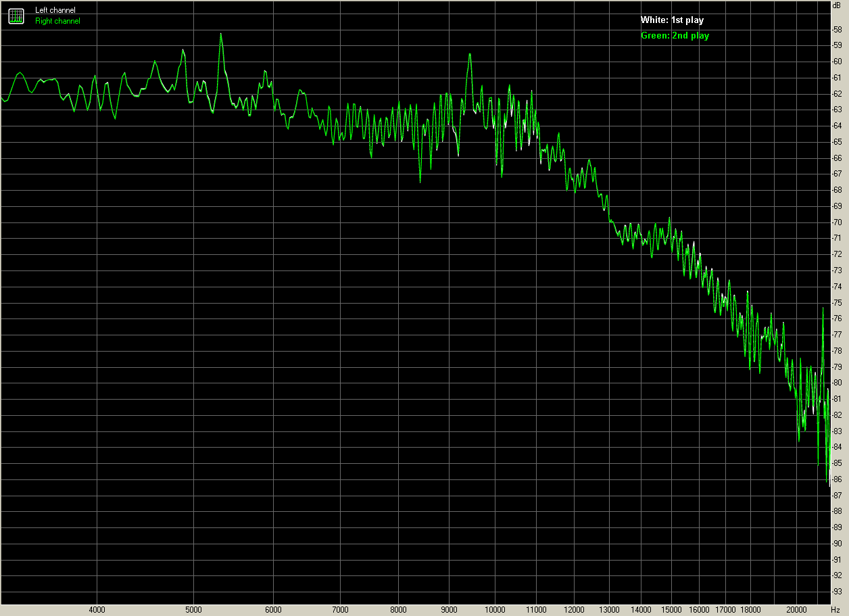Click the 4000 frequency axis label

pyautogui.click(x=97, y=610)
